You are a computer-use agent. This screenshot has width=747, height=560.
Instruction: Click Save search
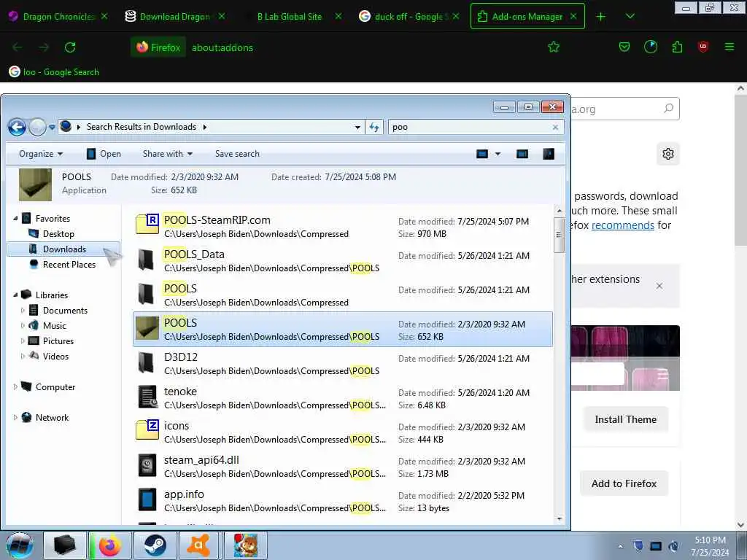[237, 154]
